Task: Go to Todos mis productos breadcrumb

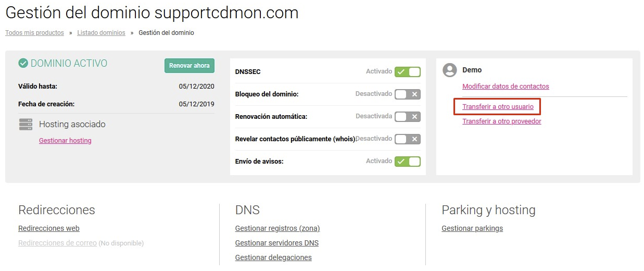Action: (x=34, y=33)
